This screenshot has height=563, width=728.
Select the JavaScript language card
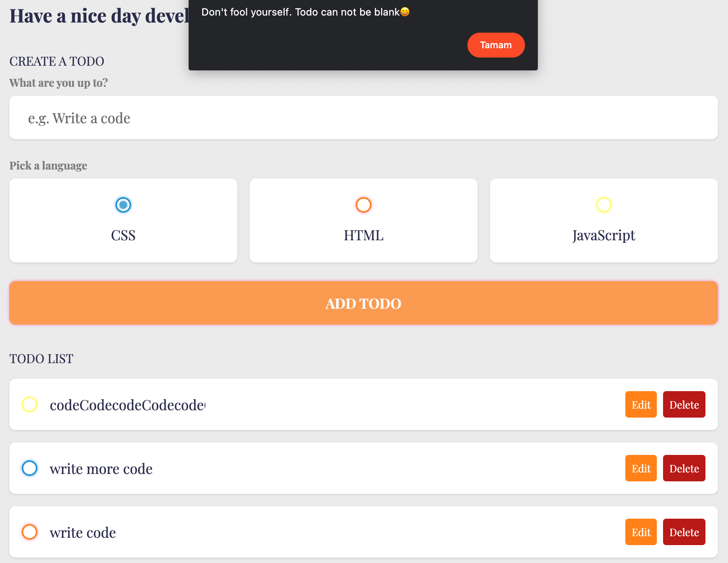coord(603,235)
